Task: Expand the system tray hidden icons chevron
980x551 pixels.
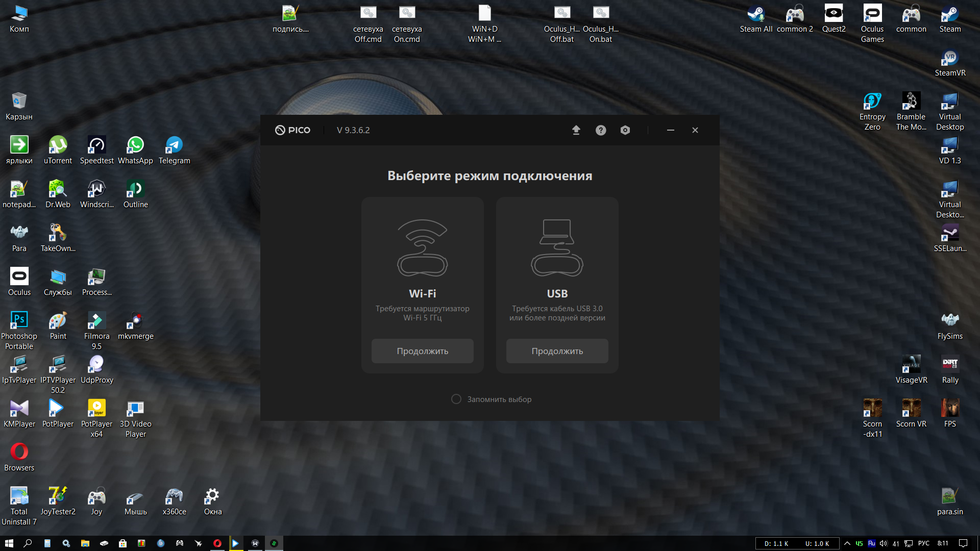Action: point(847,543)
